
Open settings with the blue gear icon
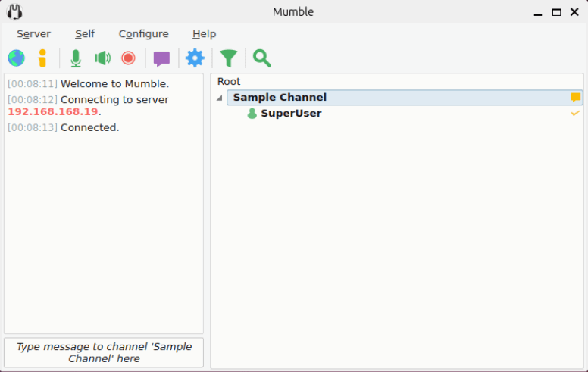pos(195,58)
